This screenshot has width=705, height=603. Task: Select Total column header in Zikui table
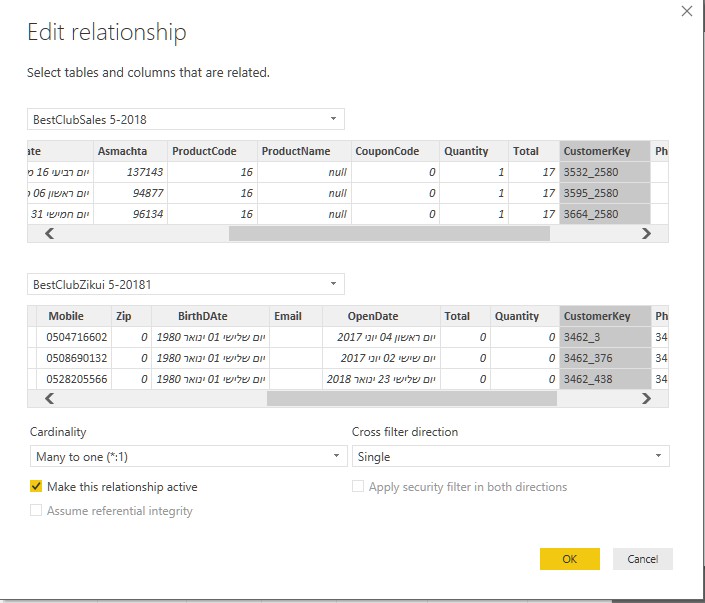[x=465, y=316]
